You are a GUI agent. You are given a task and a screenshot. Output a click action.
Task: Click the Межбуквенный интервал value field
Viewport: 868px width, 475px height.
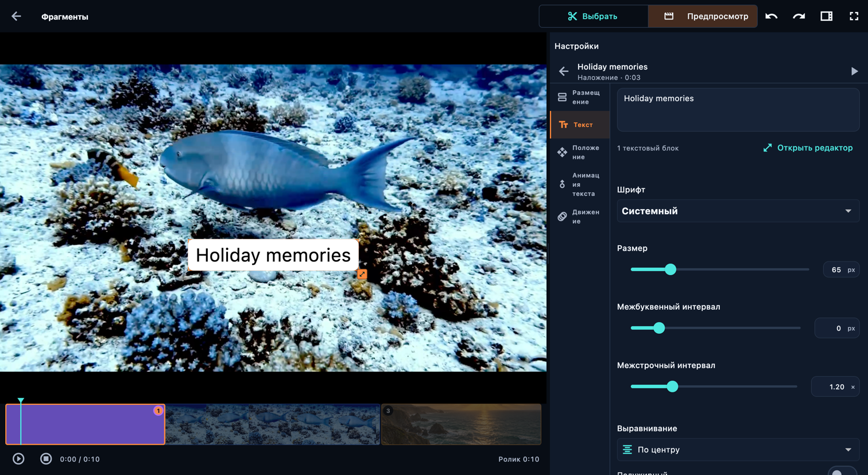click(x=836, y=328)
